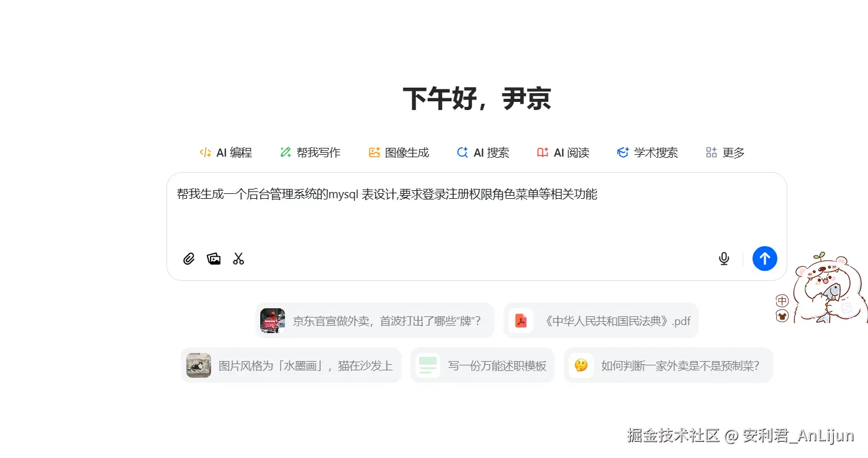Click the image upload icon
Viewport: 868px width, 458px height.
pos(214,259)
